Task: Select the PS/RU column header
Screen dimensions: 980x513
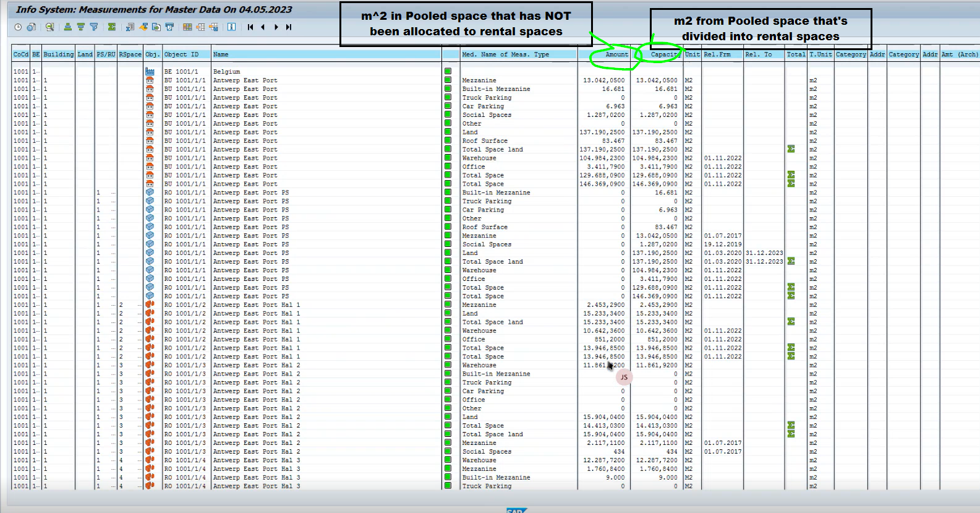Action: (x=106, y=54)
